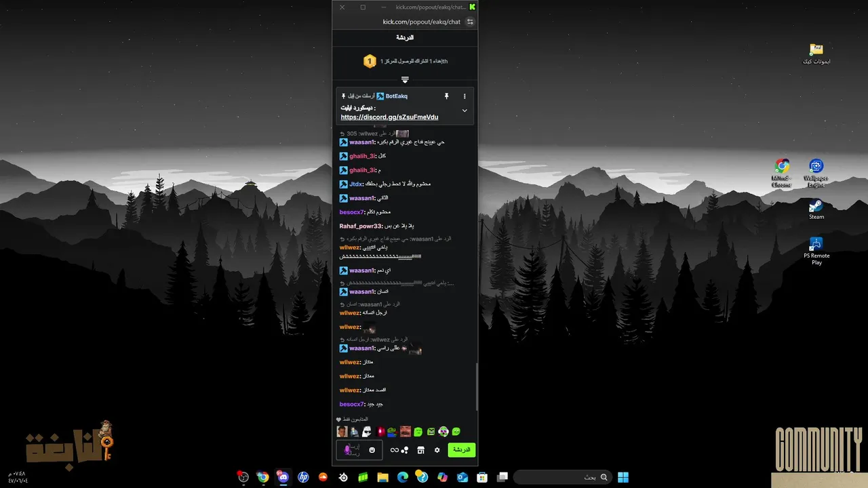Open the Chrome desktop shortcut

pyautogui.click(x=783, y=174)
